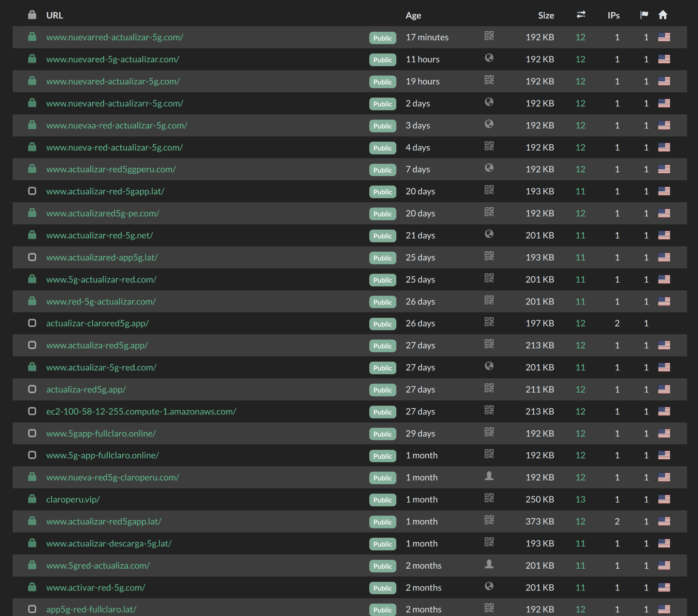Click the user icon on www.nueva-red5g-claroperu.com row
This screenshot has width=698, height=616.
pos(489,476)
